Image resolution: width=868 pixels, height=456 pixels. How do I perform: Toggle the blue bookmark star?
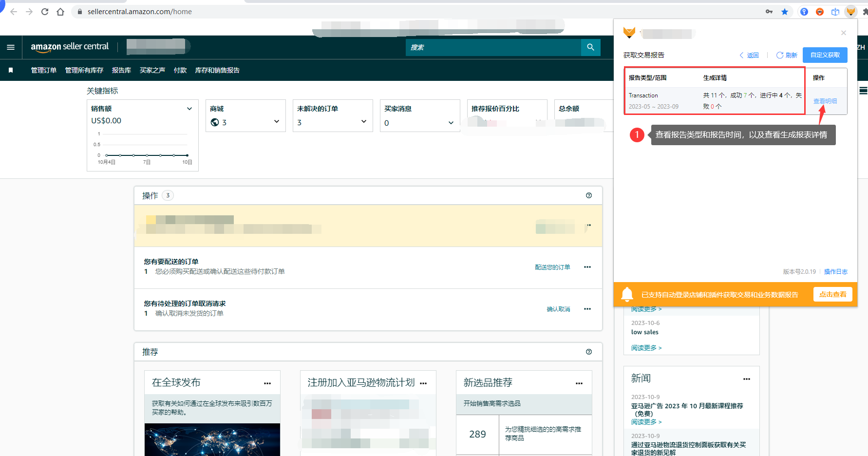coord(785,12)
